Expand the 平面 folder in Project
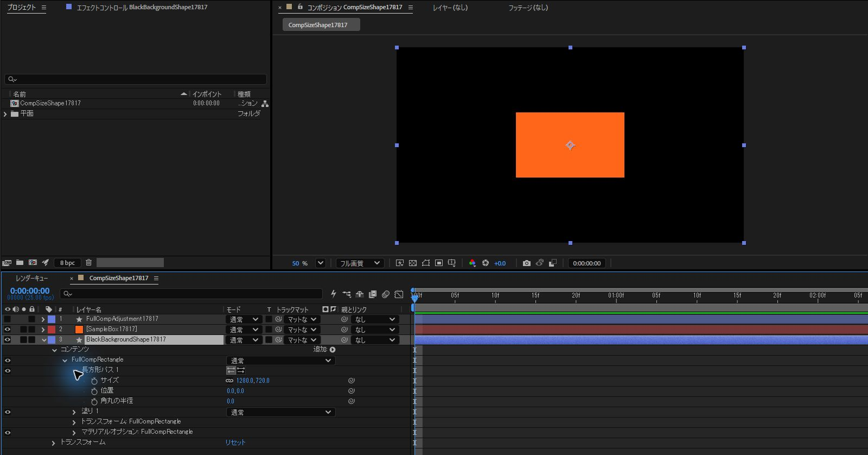868x455 pixels. click(5, 114)
